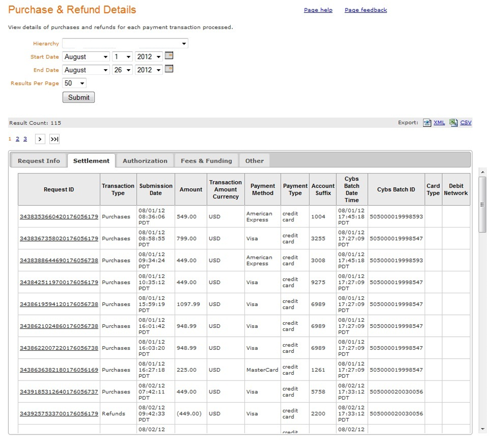The height and width of the screenshot is (448, 502).
Task: Open request 3438367358020176056179
Action: (59, 239)
